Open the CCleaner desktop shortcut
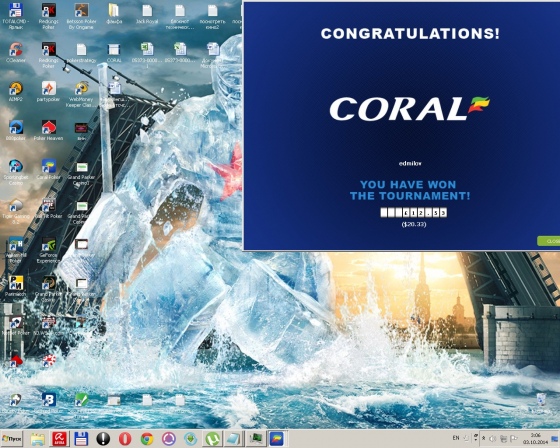The image size is (560, 448). [x=15, y=53]
